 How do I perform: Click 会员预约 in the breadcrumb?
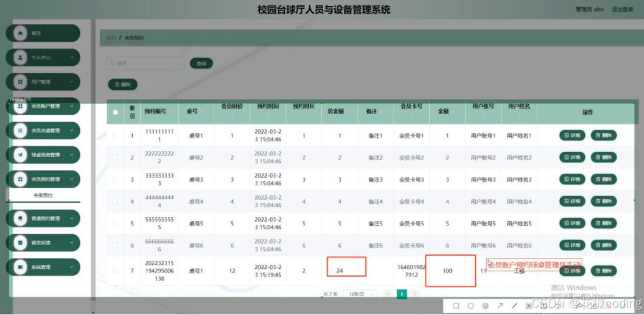click(133, 38)
